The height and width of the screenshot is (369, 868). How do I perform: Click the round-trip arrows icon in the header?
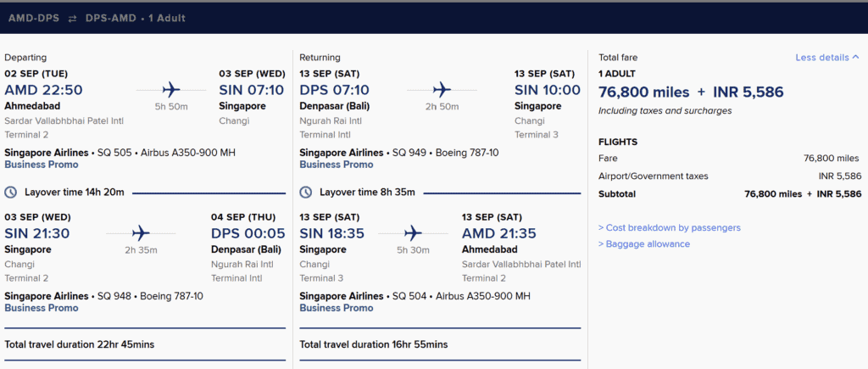click(x=73, y=19)
